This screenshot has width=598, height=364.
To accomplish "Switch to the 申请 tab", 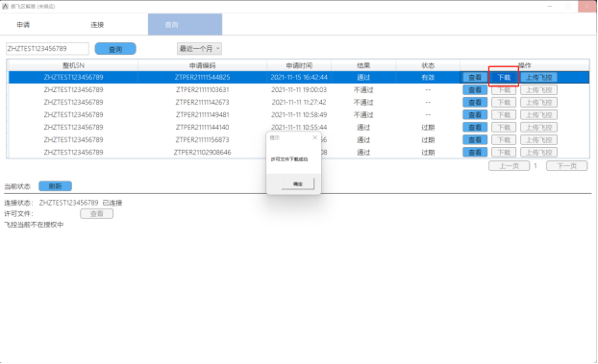I will pos(23,25).
